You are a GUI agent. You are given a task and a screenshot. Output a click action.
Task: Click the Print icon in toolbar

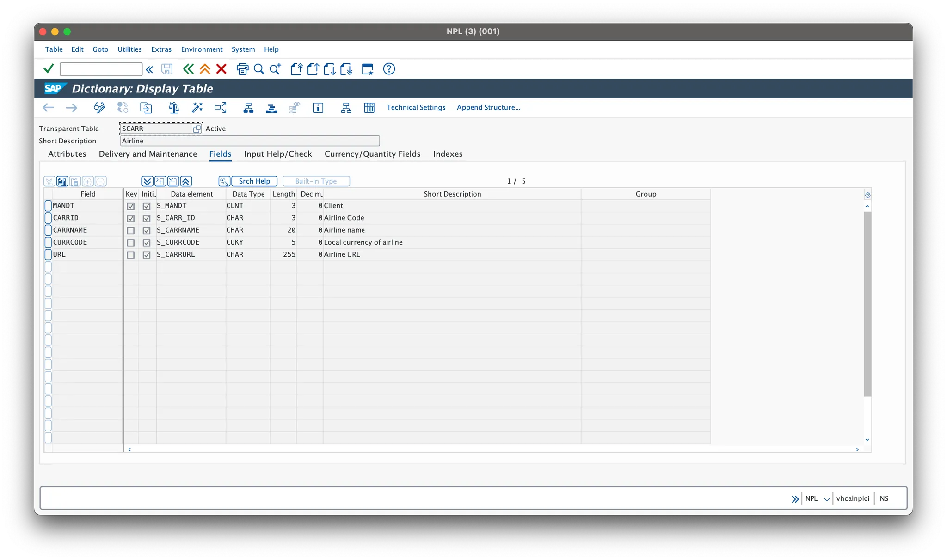coord(242,69)
